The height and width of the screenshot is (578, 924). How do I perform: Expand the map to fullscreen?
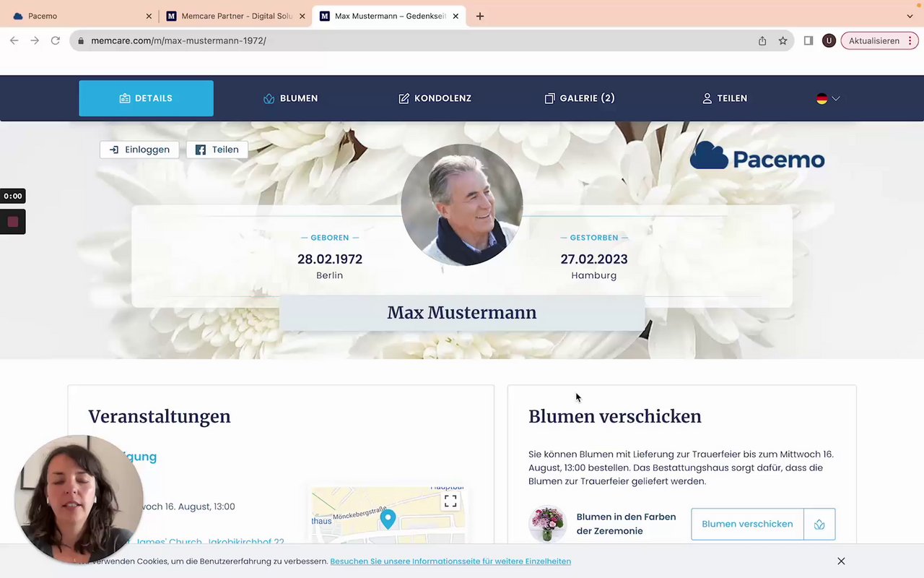(450, 501)
